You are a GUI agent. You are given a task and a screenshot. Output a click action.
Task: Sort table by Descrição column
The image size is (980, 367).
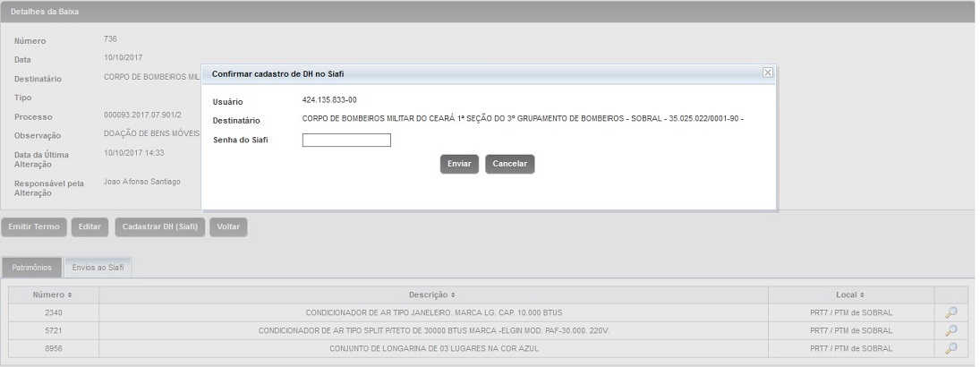pos(433,294)
